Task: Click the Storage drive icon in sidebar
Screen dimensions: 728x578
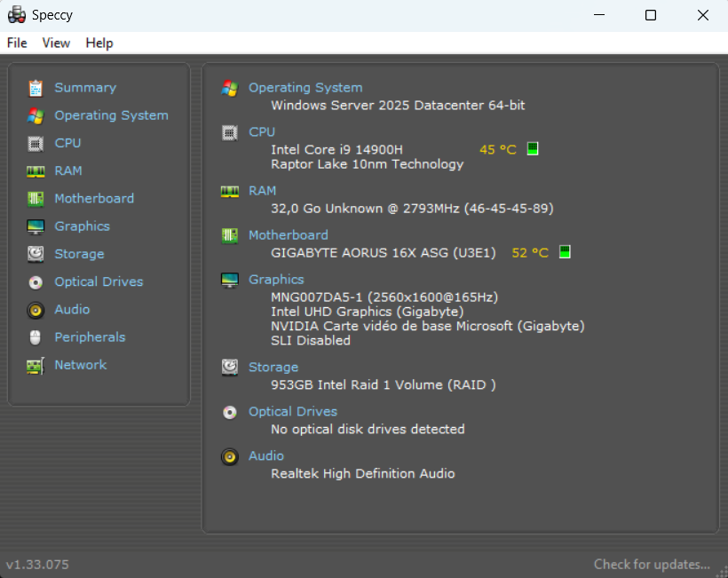Action: click(36, 254)
